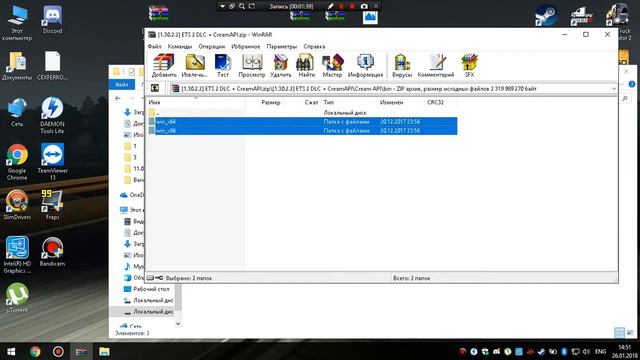The width and height of the screenshot is (640, 360).
Task: Open the Просмотр (View) tool
Action: 251,66
